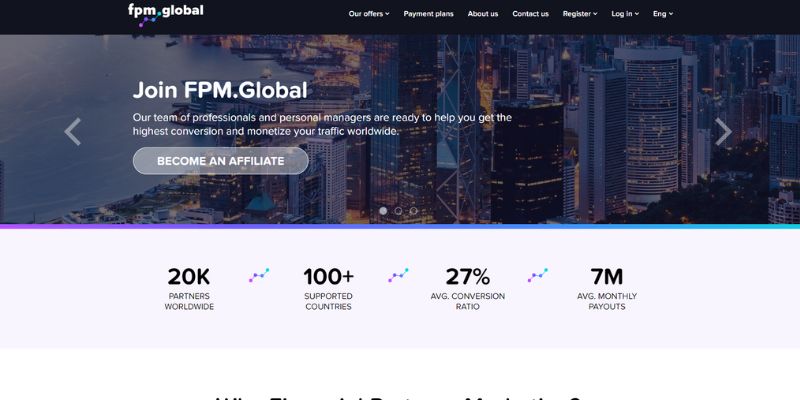Image resolution: width=800 pixels, height=400 pixels.
Task: Click the 7M avg. monthly payouts stat
Action: click(607, 289)
